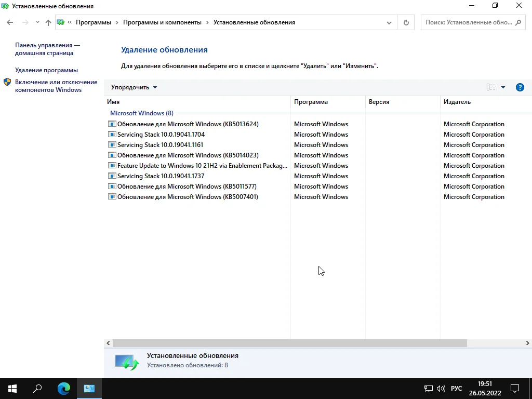Maximize the Installed Updates window
This screenshot has width=532, height=399.
pos(495,5)
